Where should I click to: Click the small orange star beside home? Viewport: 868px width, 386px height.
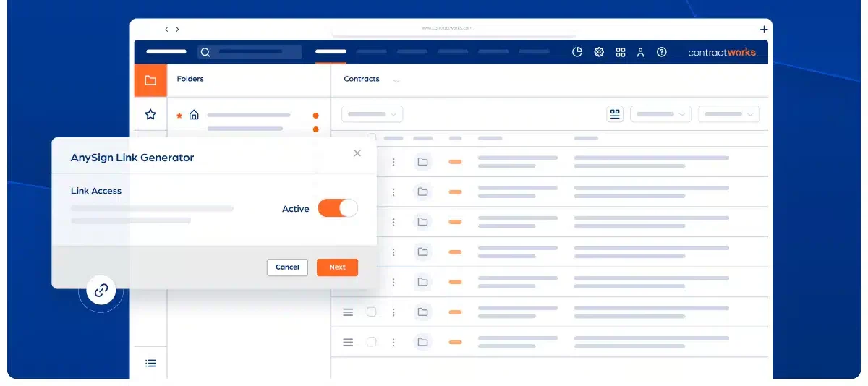179,115
